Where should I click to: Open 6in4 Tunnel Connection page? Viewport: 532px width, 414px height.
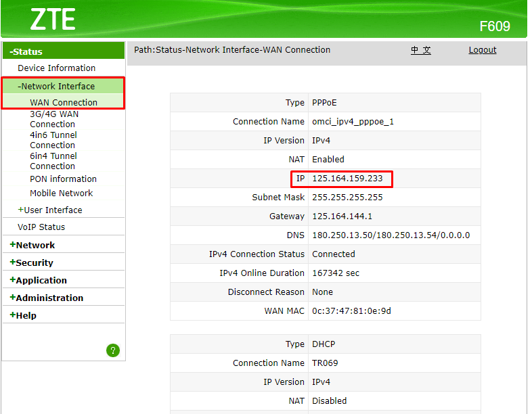(x=53, y=161)
